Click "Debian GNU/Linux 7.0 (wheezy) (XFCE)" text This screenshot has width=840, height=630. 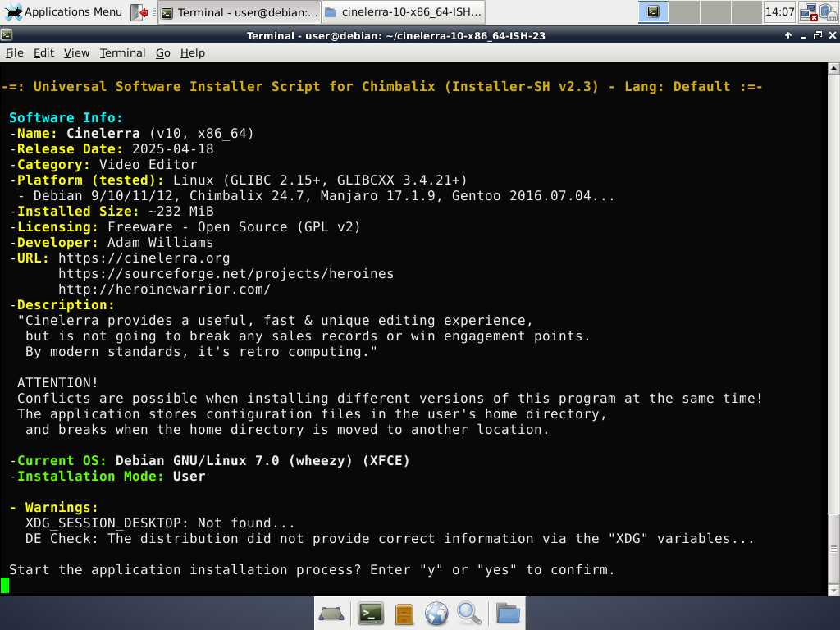click(262, 461)
